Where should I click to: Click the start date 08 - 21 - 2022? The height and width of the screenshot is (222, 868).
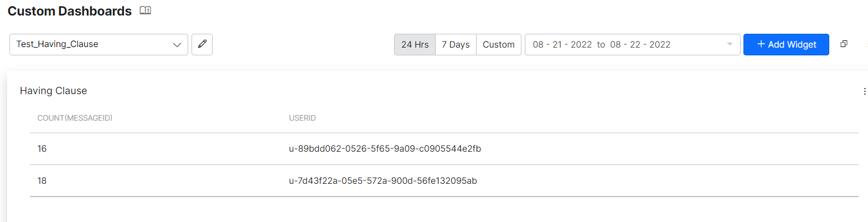click(562, 44)
